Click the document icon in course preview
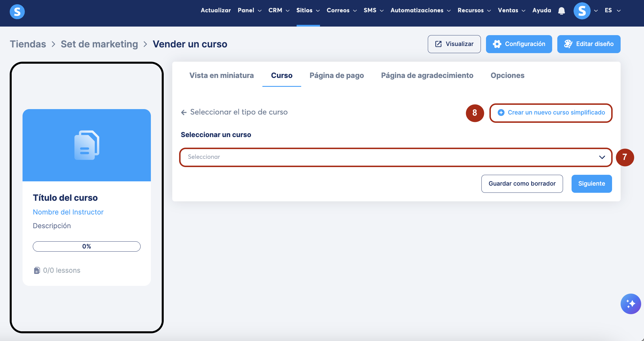 pos(86,145)
